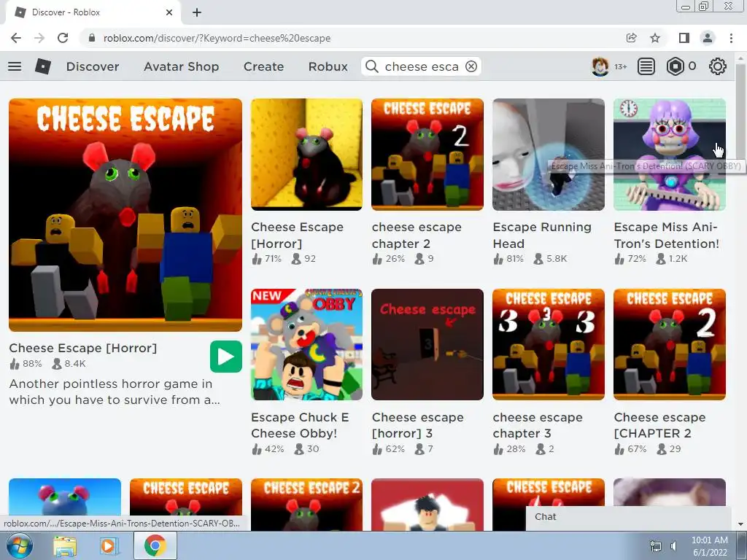Share this page via the share icon

[631, 38]
